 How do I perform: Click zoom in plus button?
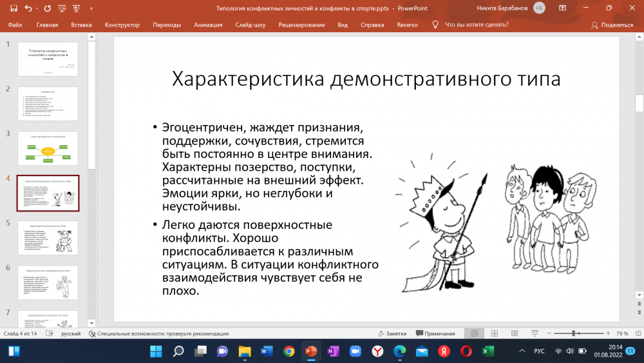coord(607,333)
